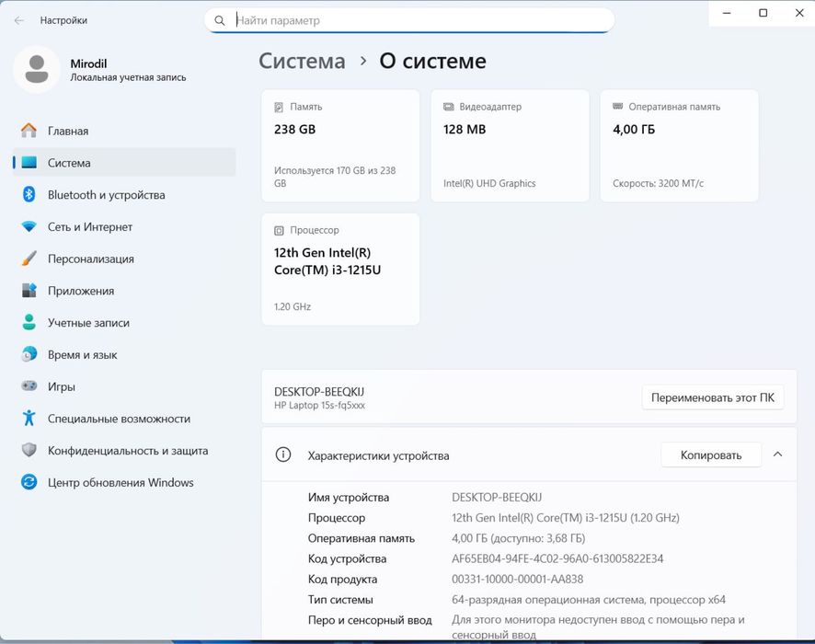Screen dimensions: 815x644
Task: Click the Bluetooth icon in sidebar
Action: tap(29, 194)
